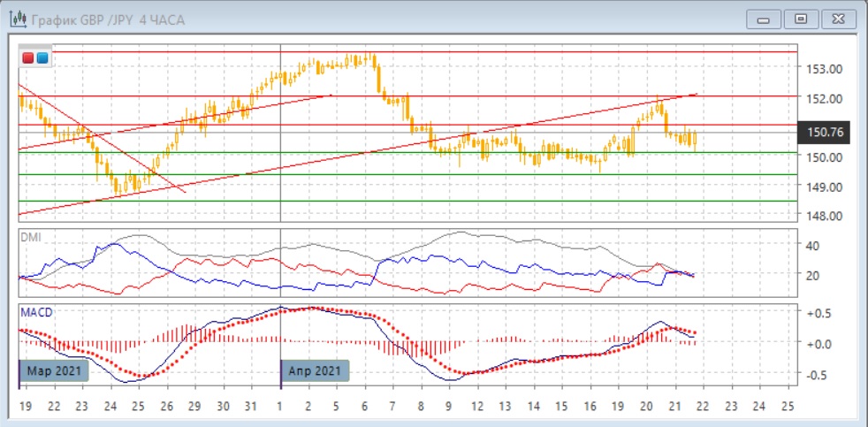
Task: Click the 153.00 price axis label
Action: tap(821, 69)
